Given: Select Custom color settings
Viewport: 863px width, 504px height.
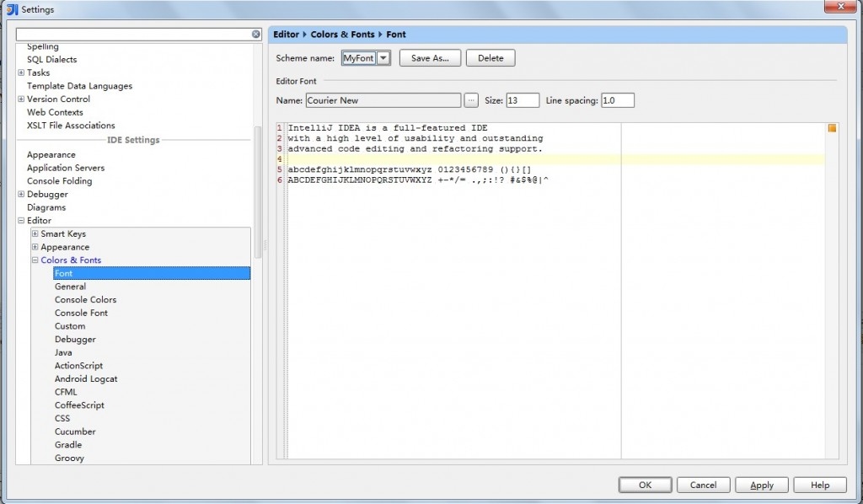Looking at the screenshot, I should pos(70,326).
